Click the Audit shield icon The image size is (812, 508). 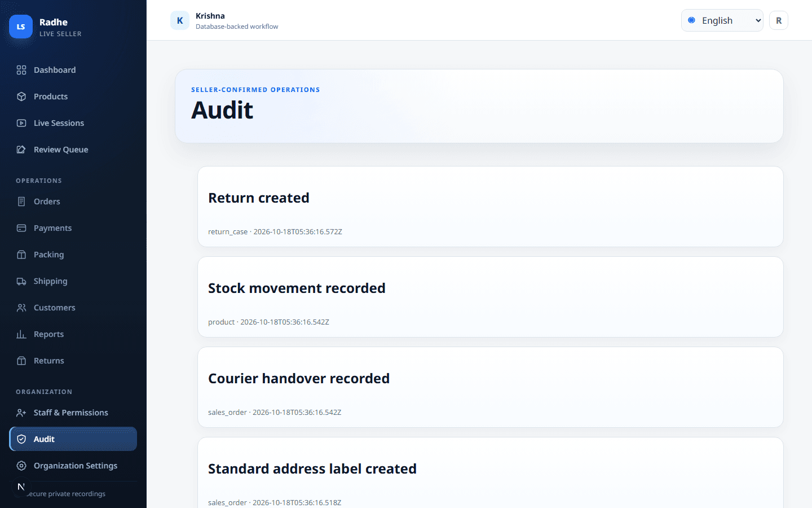click(21, 439)
